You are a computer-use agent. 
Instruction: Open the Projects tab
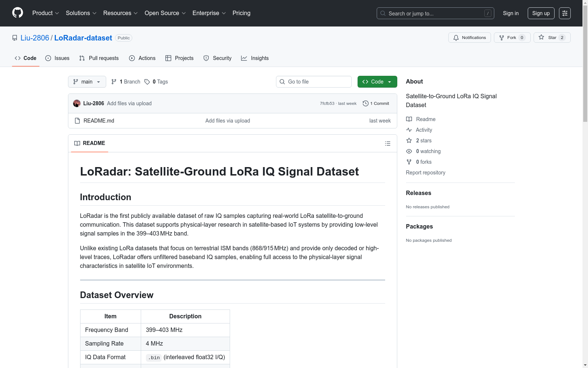(179, 58)
